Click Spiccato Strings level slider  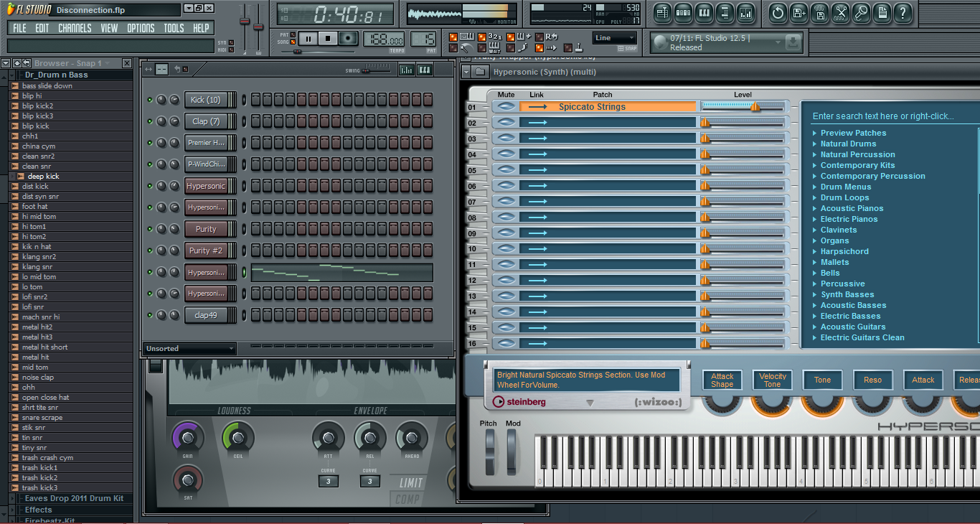743,107
